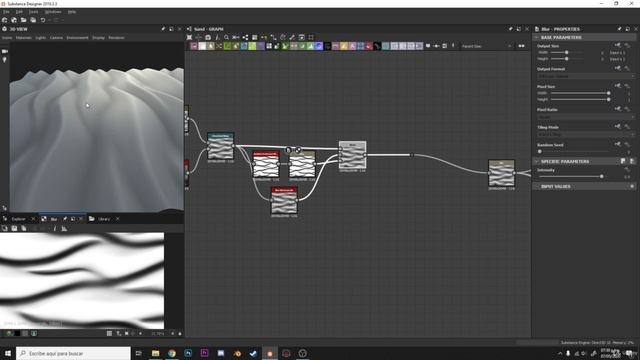Collapse the Specific Parameters section
The width and height of the screenshot is (640, 360).
tap(536, 162)
